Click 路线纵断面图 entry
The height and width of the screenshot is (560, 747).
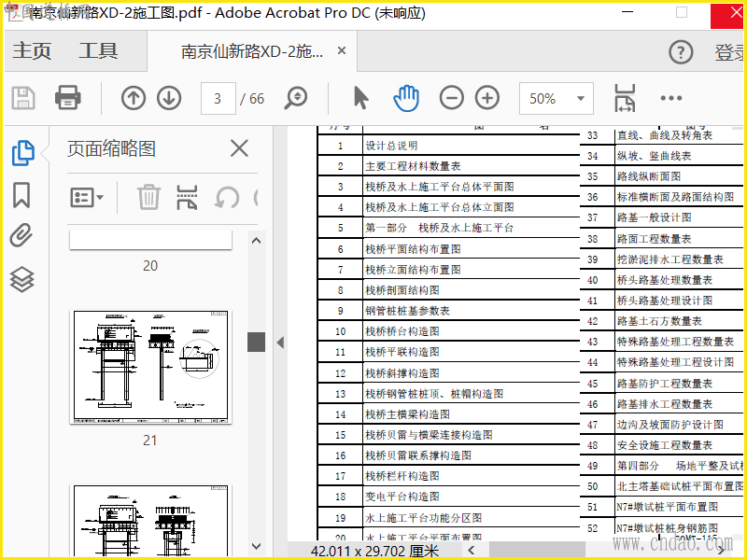[649, 176]
